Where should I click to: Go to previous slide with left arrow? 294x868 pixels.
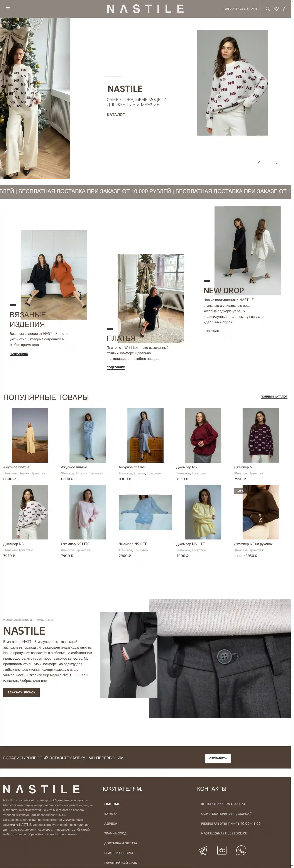(261, 163)
